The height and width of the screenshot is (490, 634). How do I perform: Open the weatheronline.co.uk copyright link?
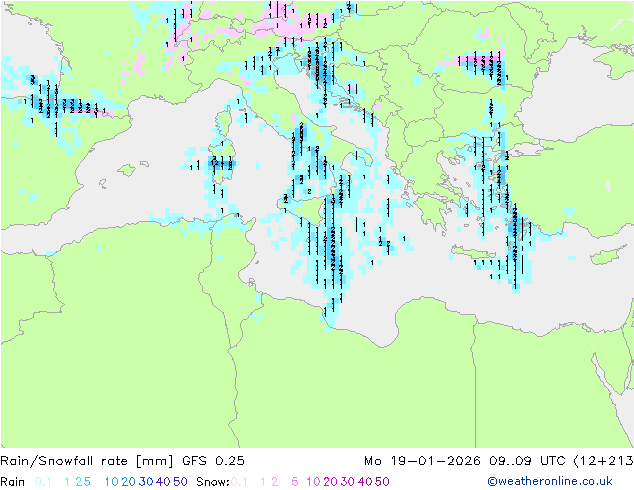coord(550,481)
